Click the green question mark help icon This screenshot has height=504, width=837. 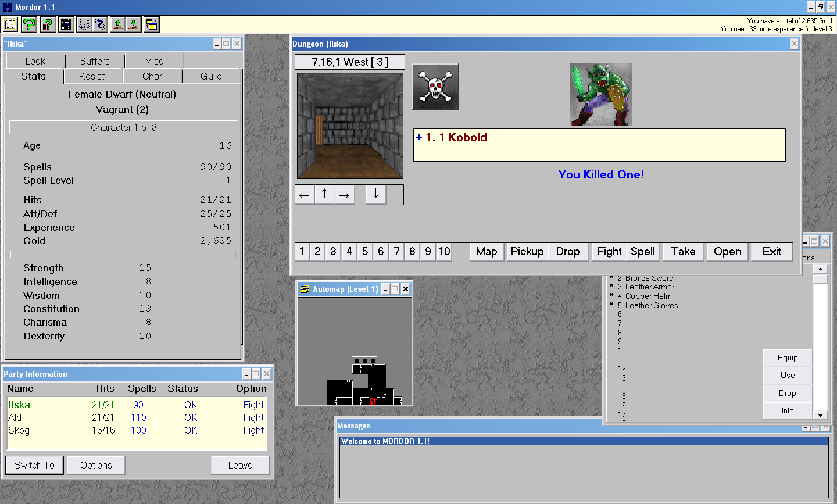(29, 24)
